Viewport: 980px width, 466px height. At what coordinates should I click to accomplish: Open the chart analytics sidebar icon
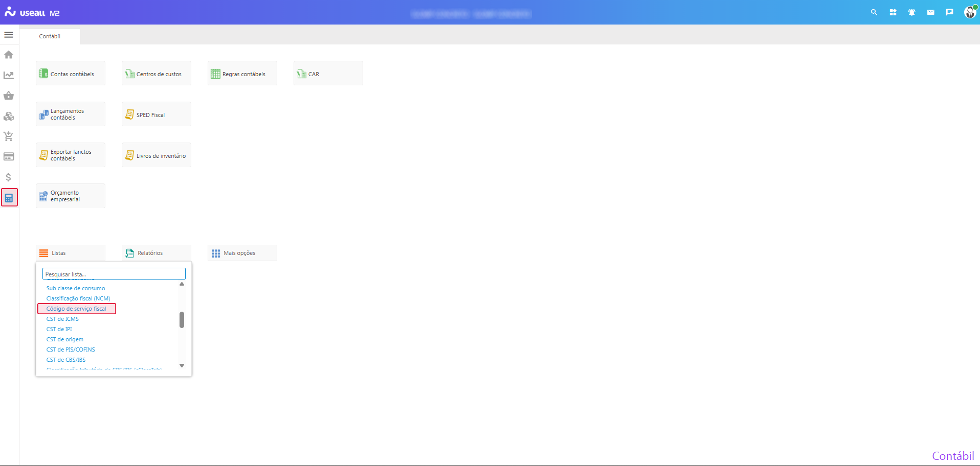9,75
